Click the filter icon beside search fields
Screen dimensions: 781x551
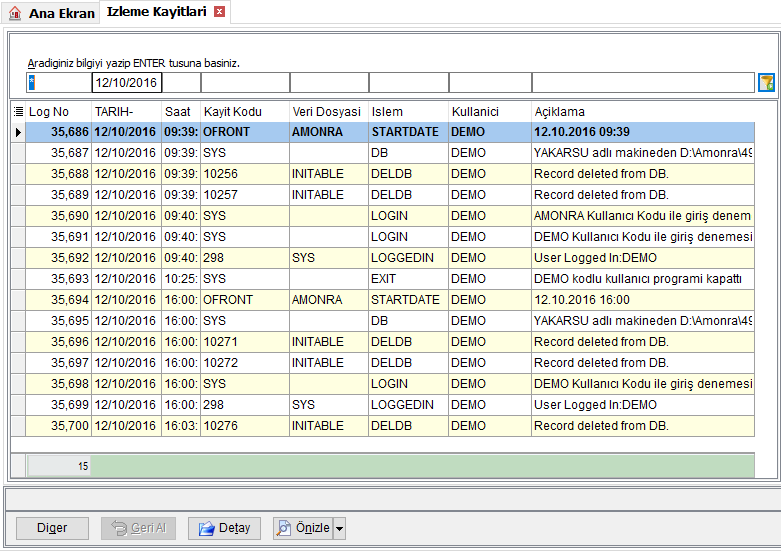pos(766,83)
